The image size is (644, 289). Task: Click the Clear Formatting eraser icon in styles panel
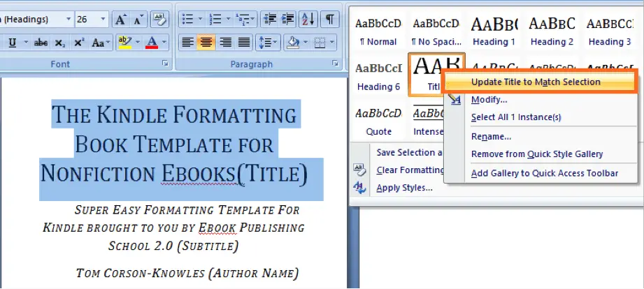click(360, 170)
